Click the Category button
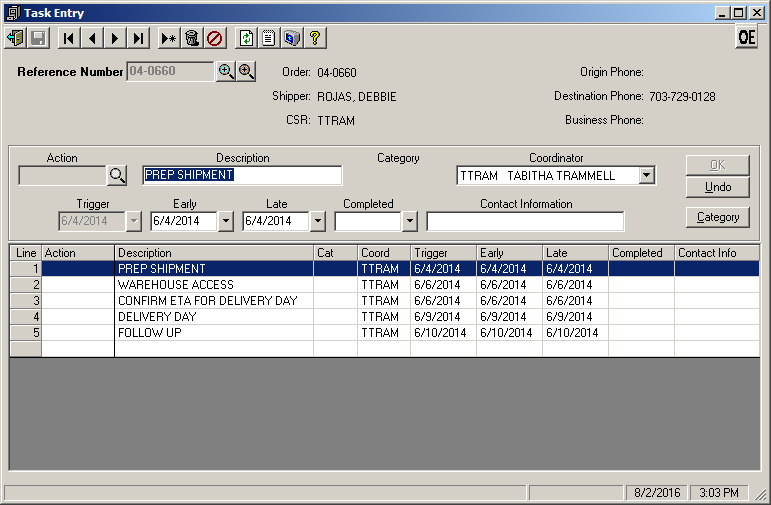Image resolution: width=771 pixels, height=505 pixels. pos(717,217)
